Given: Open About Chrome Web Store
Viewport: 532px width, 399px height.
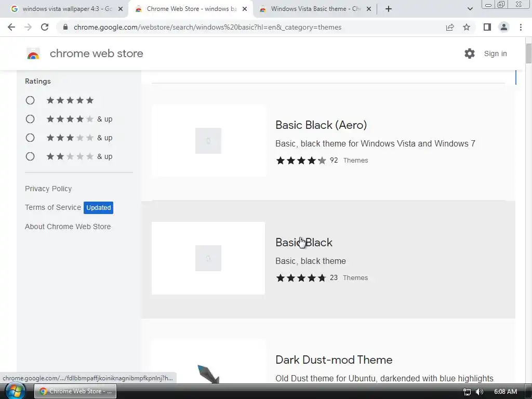Looking at the screenshot, I should click(x=68, y=227).
